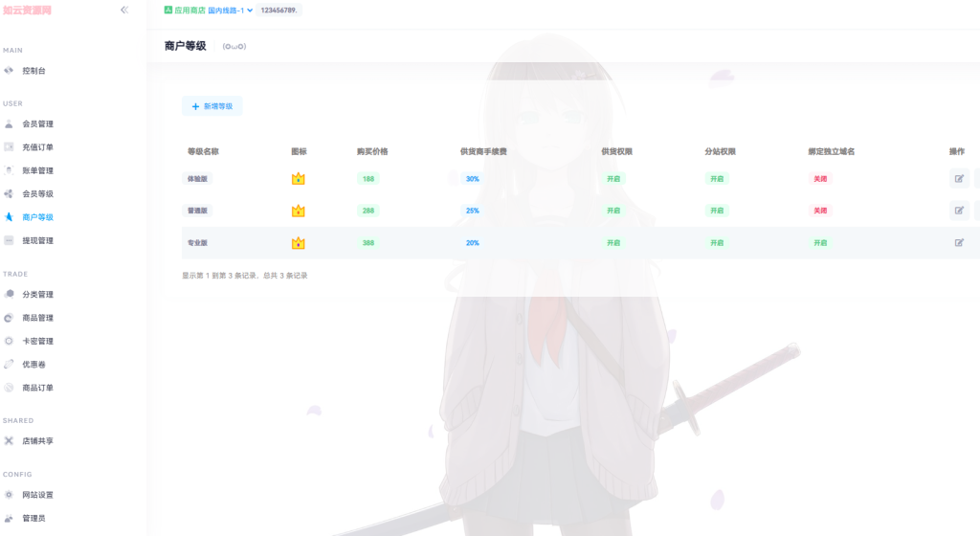Click the crown icon in the 专业版 row
This screenshot has height=536, width=980.
[298, 243]
